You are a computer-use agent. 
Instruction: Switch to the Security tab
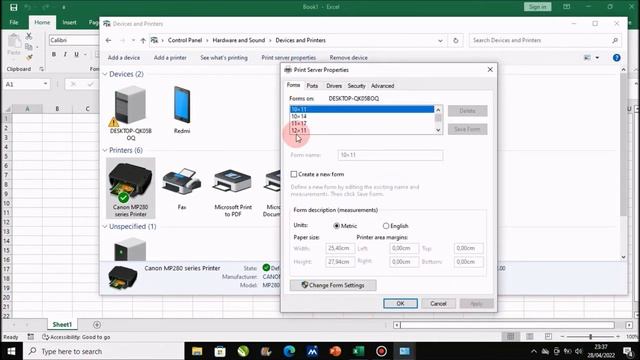click(x=356, y=86)
